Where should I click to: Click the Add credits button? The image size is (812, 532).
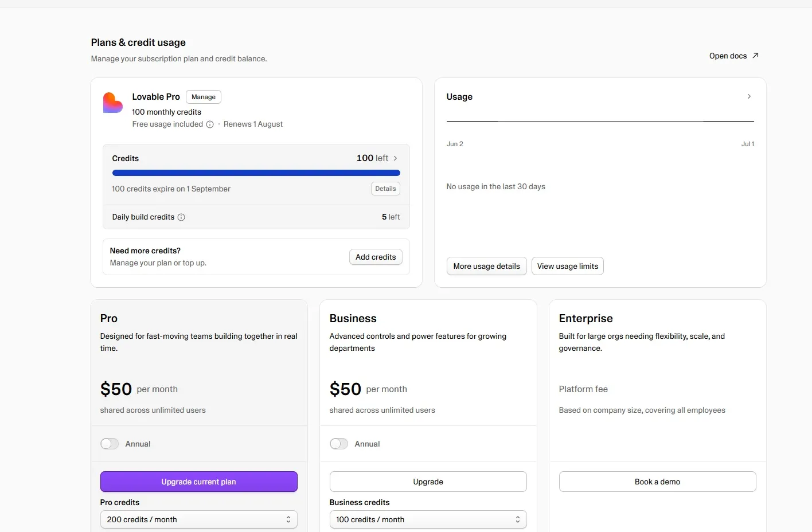click(376, 257)
